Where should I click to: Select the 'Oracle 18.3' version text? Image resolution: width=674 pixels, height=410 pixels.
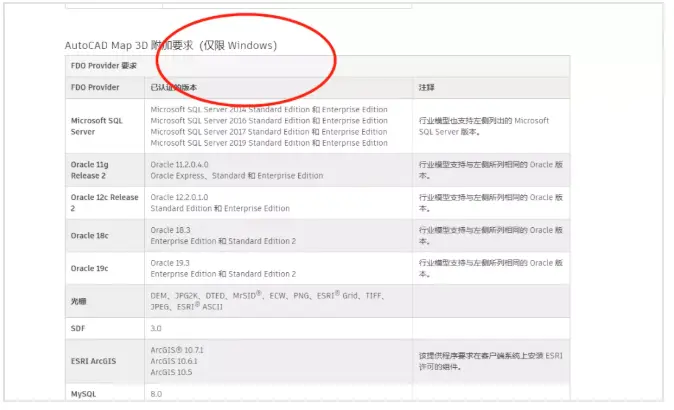170,230
